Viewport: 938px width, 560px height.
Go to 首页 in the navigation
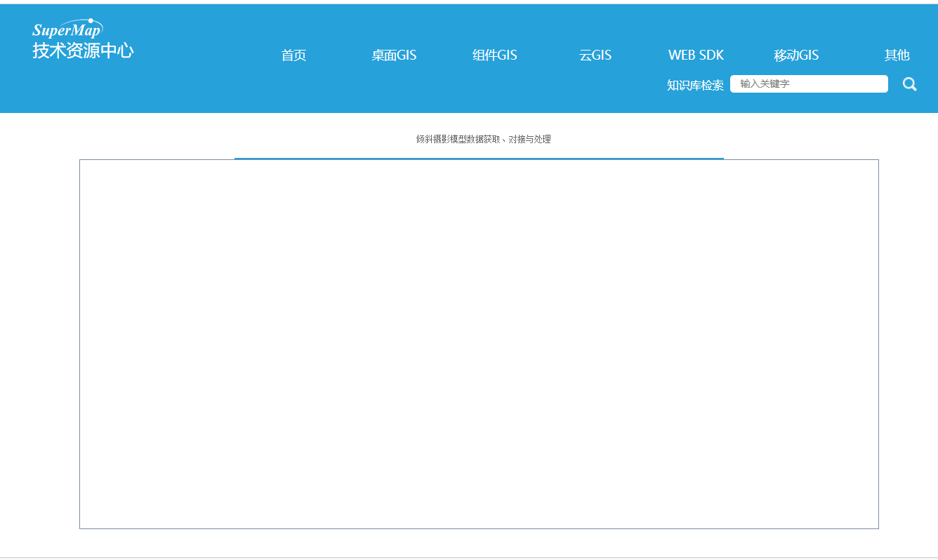pos(293,55)
